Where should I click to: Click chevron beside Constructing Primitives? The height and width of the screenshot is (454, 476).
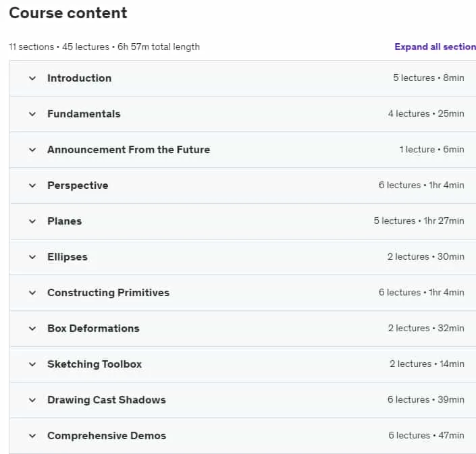point(32,293)
